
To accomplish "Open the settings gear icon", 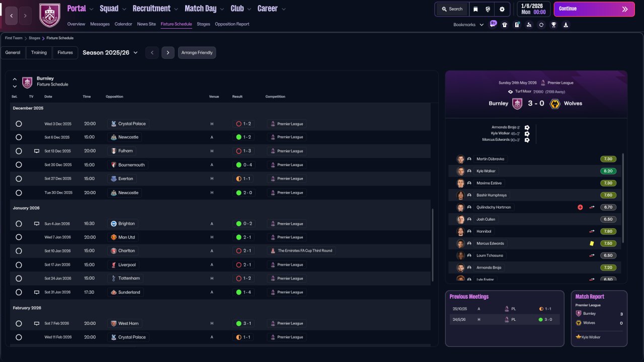I will [x=502, y=9].
